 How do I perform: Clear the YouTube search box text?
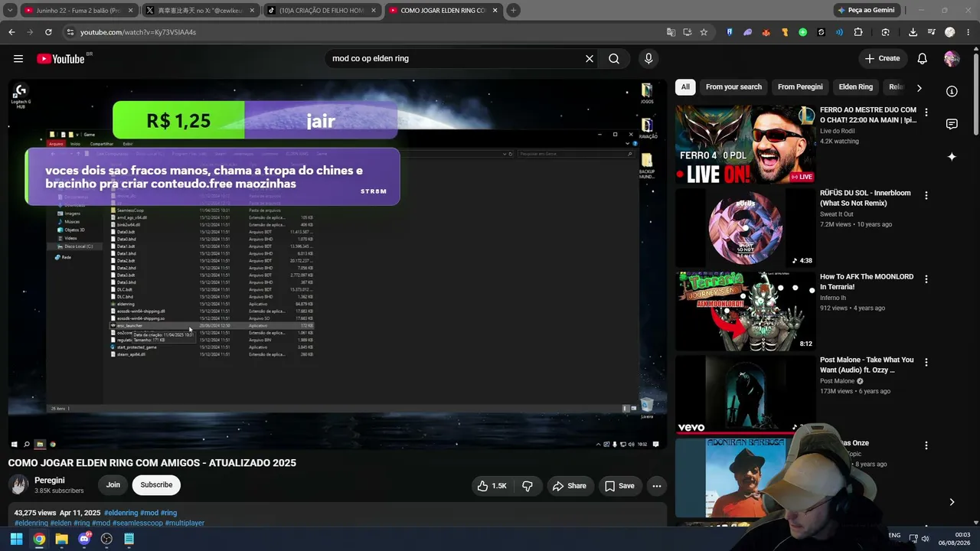pyautogui.click(x=590, y=59)
